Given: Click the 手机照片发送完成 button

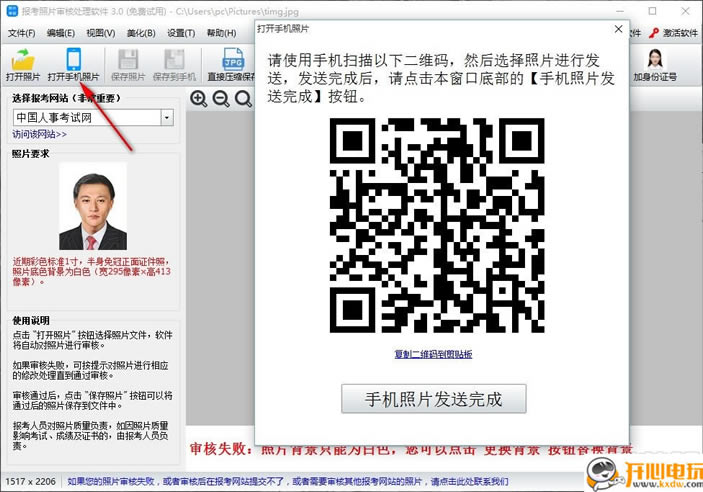Looking at the screenshot, I should (434, 398).
